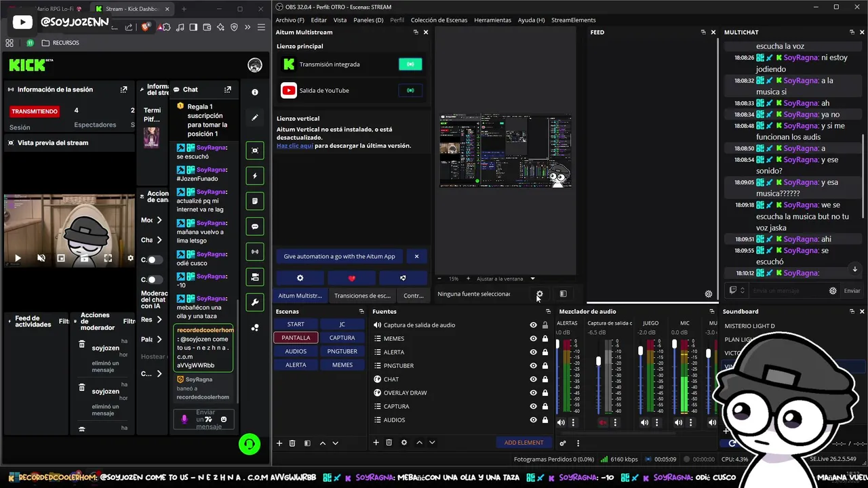Click Kick sidebar pencil edit icon
Viewport: 868px width, 488px height.
tap(255, 117)
